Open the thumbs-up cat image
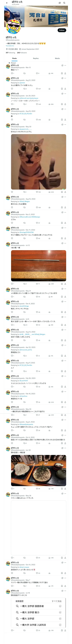The image size is (72, 644). click(39, 162)
